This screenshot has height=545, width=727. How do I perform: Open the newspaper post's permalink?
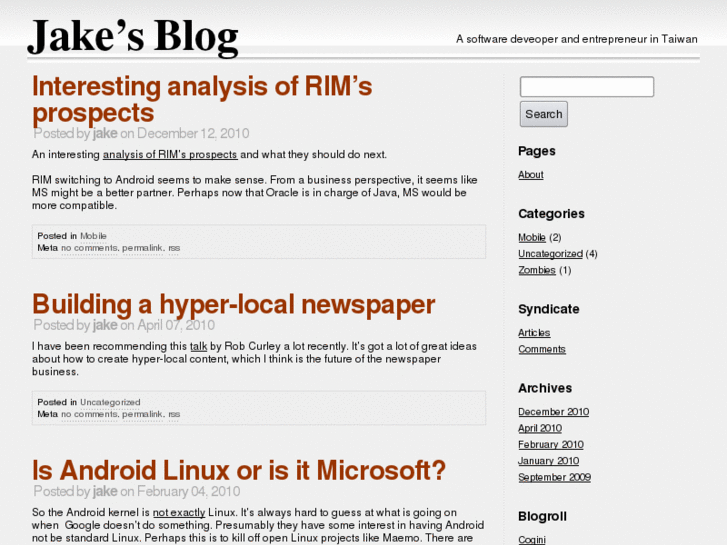[143, 414]
